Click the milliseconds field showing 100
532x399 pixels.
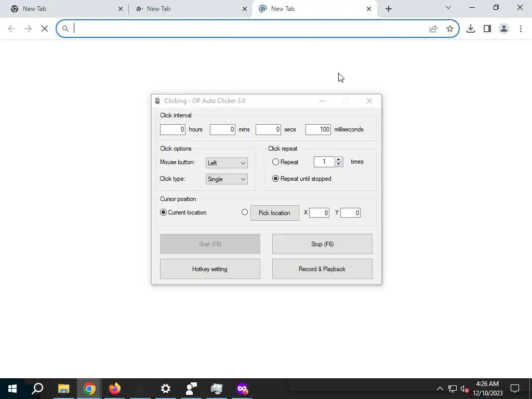point(318,129)
